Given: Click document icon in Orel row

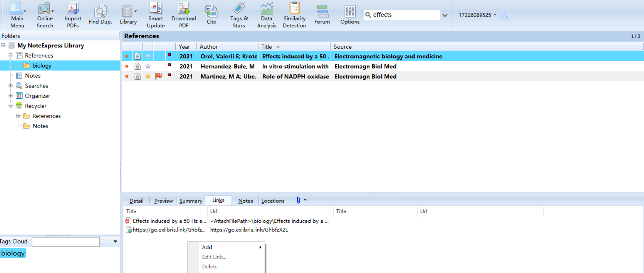Looking at the screenshot, I should coord(137,56).
